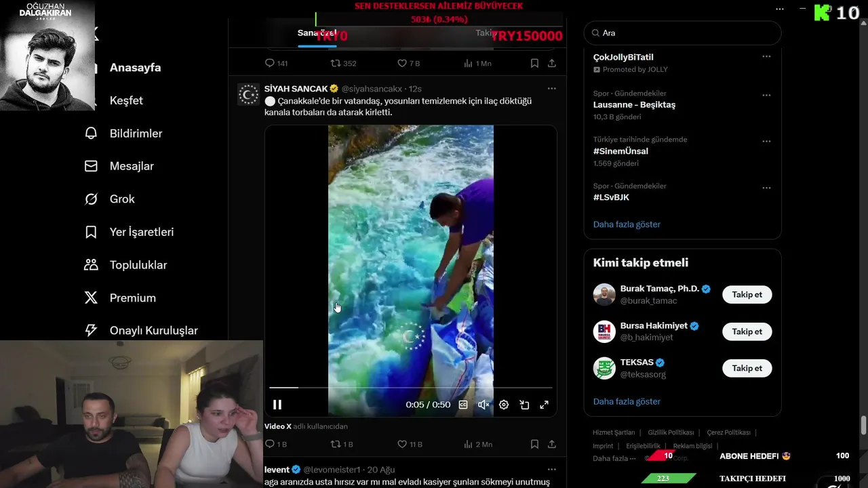Image resolution: width=868 pixels, height=488 pixels.
Task: Open options for ÇokJollyBiTatil trend
Action: 766,56
